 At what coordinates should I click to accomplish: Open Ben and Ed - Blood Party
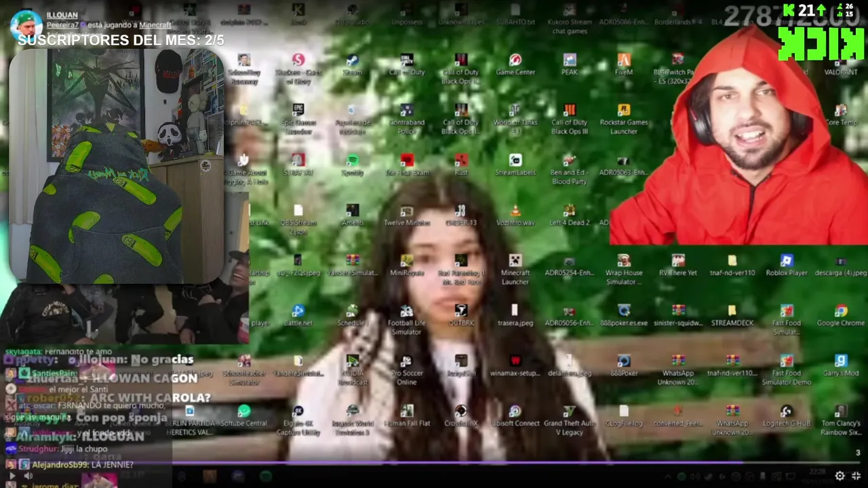point(570,169)
